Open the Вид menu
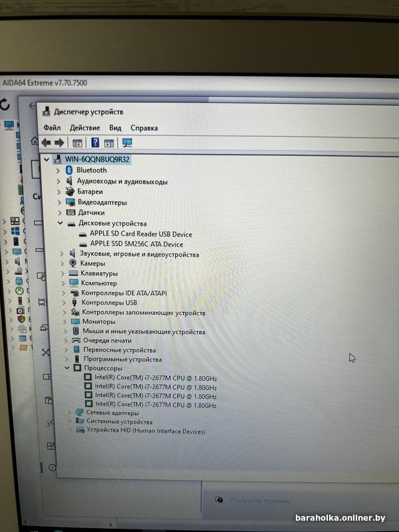The height and width of the screenshot is (532, 399). [115, 128]
